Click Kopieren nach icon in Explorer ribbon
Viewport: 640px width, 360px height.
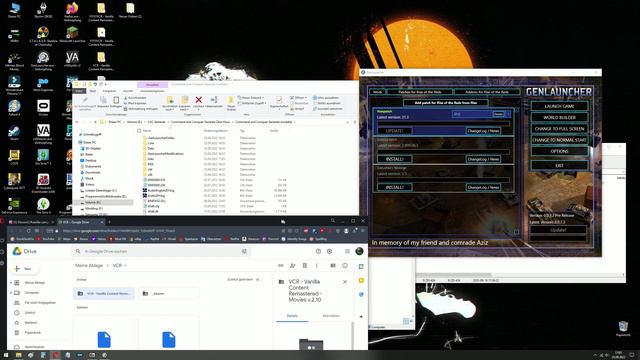(x=184, y=103)
